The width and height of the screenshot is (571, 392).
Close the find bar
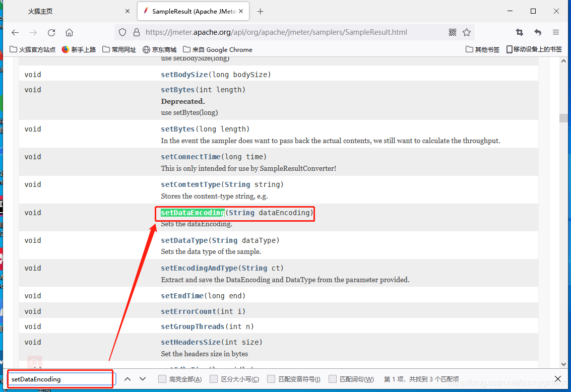557,379
